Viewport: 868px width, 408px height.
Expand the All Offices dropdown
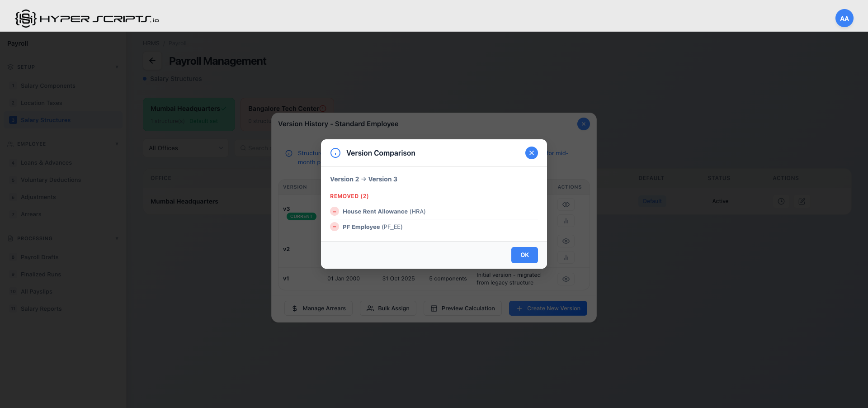click(x=186, y=148)
